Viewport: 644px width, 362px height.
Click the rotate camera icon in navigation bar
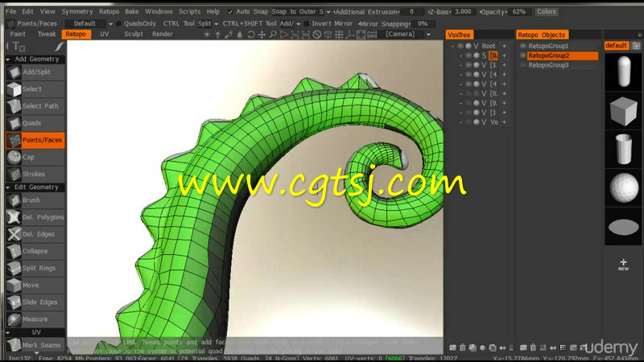(x=250, y=35)
